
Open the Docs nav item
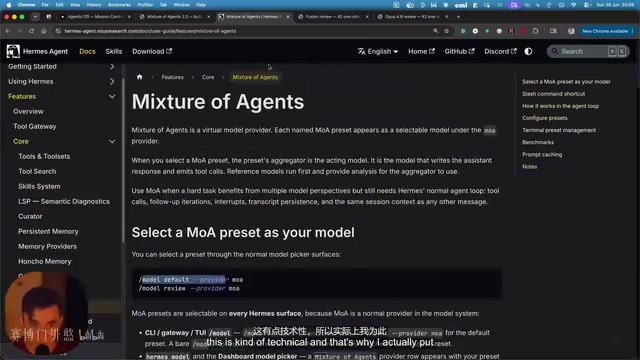[87, 51]
